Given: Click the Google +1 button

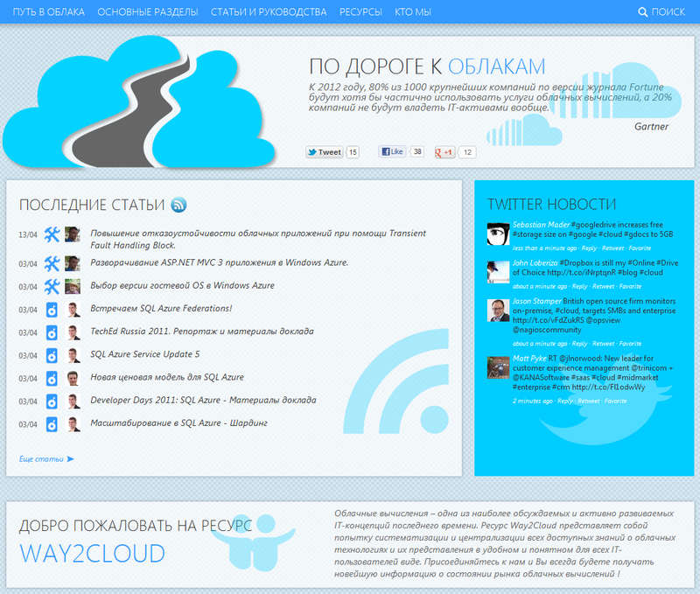Looking at the screenshot, I should 444,152.
